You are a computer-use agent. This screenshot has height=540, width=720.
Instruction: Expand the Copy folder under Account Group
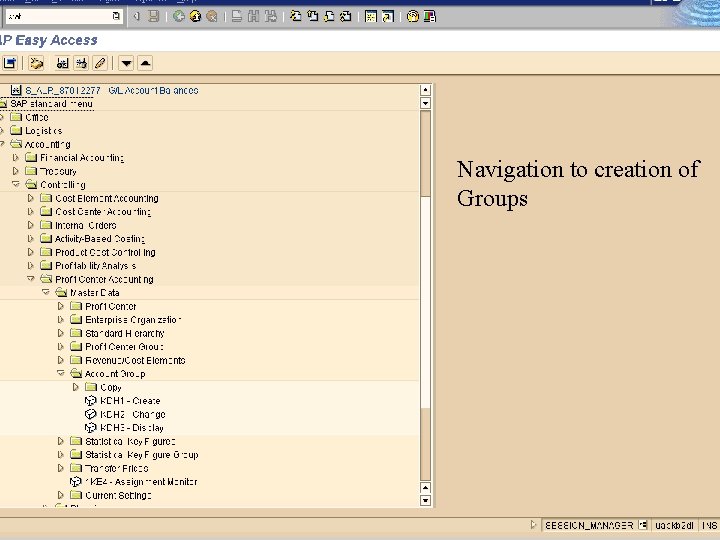76,387
